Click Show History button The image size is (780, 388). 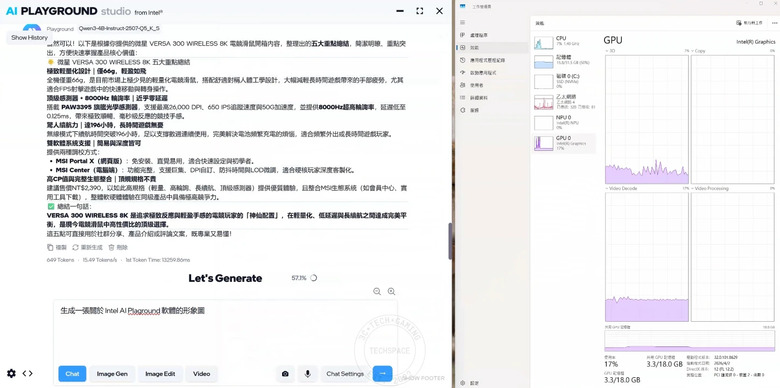tap(30, 37)
